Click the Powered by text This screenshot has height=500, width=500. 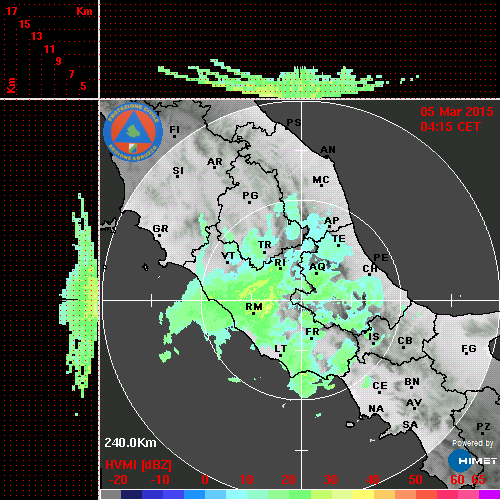(473, 443)
